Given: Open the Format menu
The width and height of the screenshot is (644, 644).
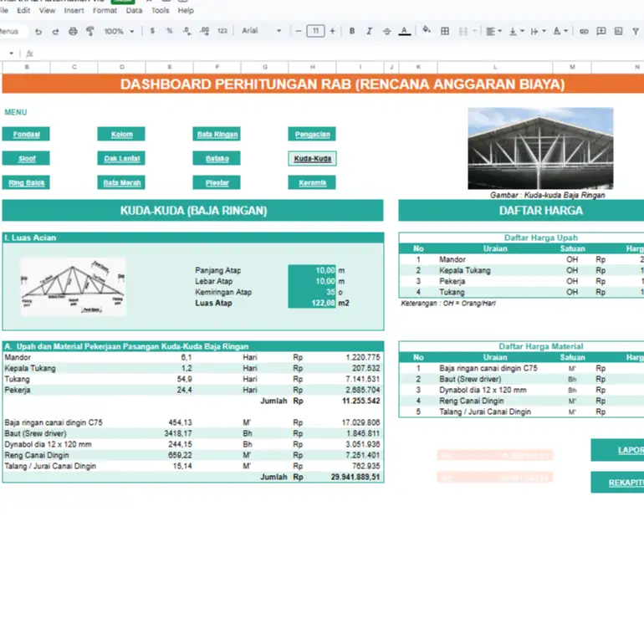Looking at the screenshot, I should point(105,10).
